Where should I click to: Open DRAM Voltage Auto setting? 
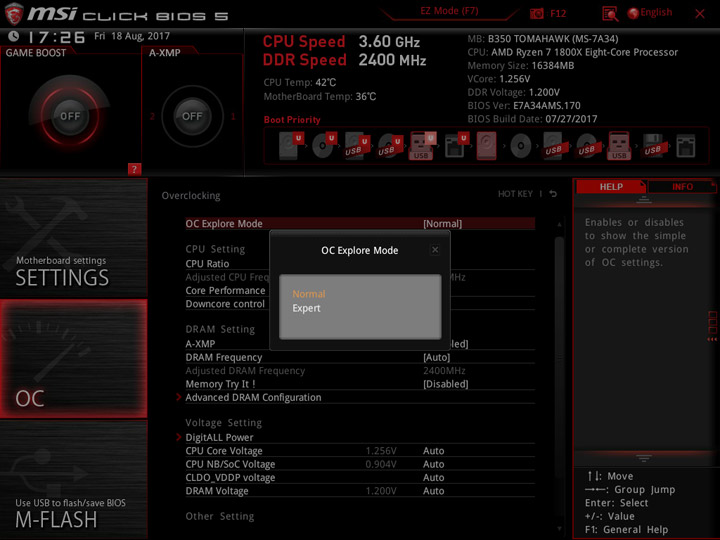(433, 491)
